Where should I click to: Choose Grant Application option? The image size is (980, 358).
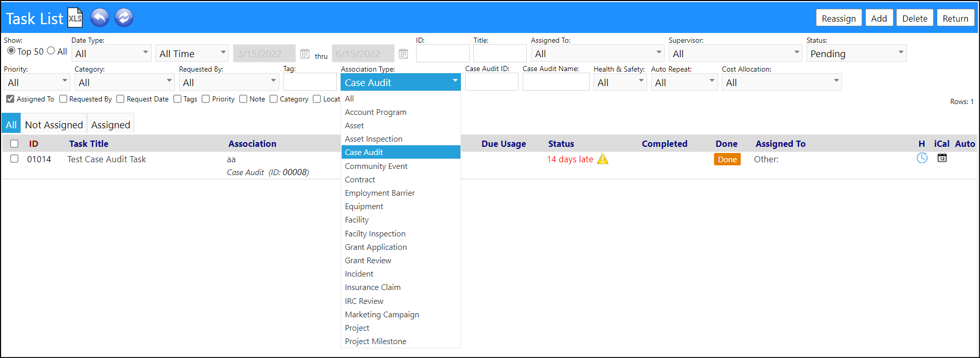click(401, 247)
